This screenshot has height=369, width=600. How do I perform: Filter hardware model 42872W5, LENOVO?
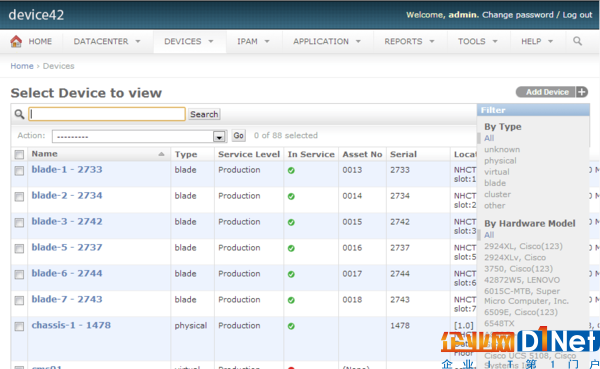522,280
